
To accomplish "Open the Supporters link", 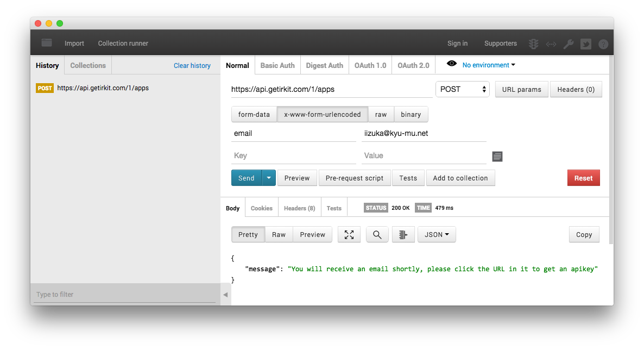I will point(501,43).
